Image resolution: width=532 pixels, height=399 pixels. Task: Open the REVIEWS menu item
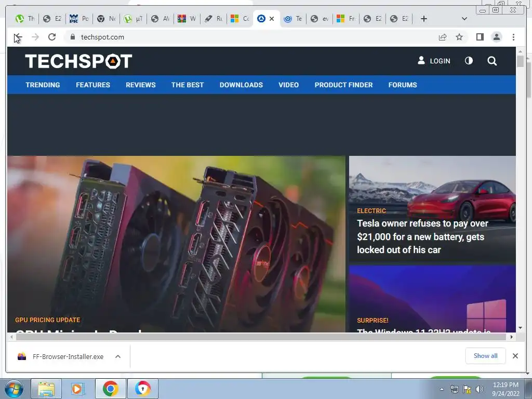tap(140, 85)
